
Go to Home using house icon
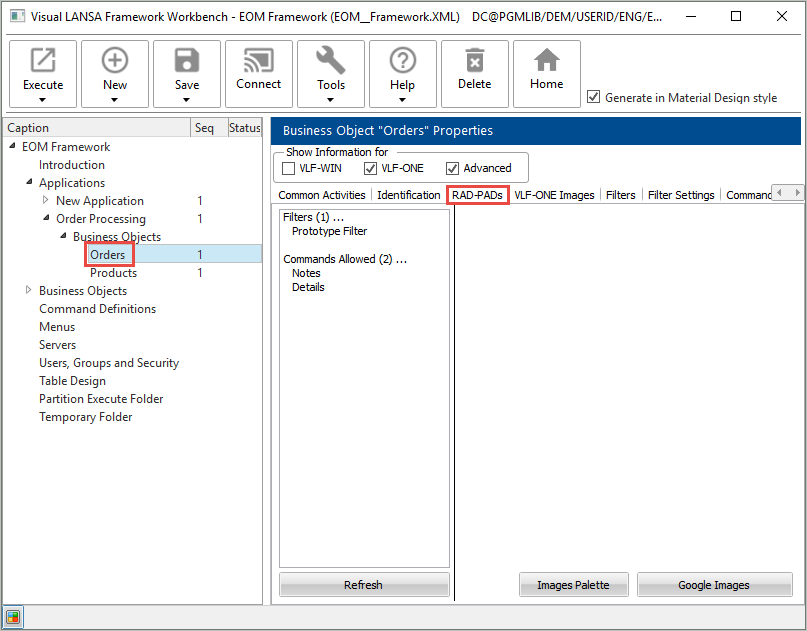(x=547, y=62)
